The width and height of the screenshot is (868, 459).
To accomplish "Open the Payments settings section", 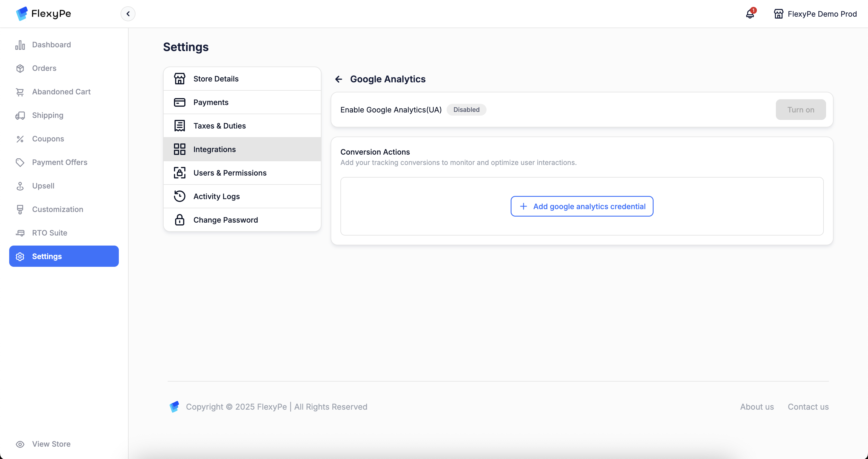I will click(211, 102).
